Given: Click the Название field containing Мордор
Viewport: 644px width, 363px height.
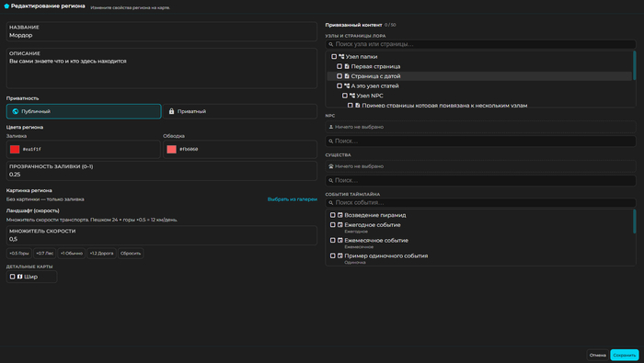Looking at the screenshot, I should [162, 31].
